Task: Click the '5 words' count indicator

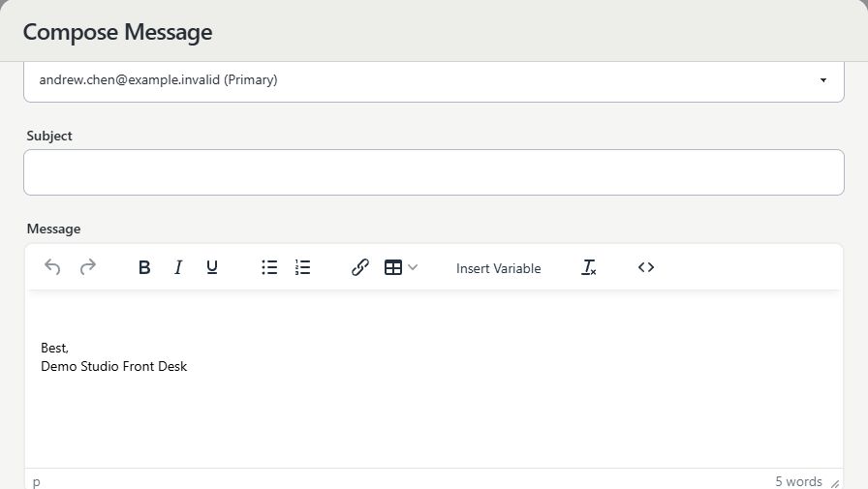Action: pyautogui.click(x=798, y=481)
